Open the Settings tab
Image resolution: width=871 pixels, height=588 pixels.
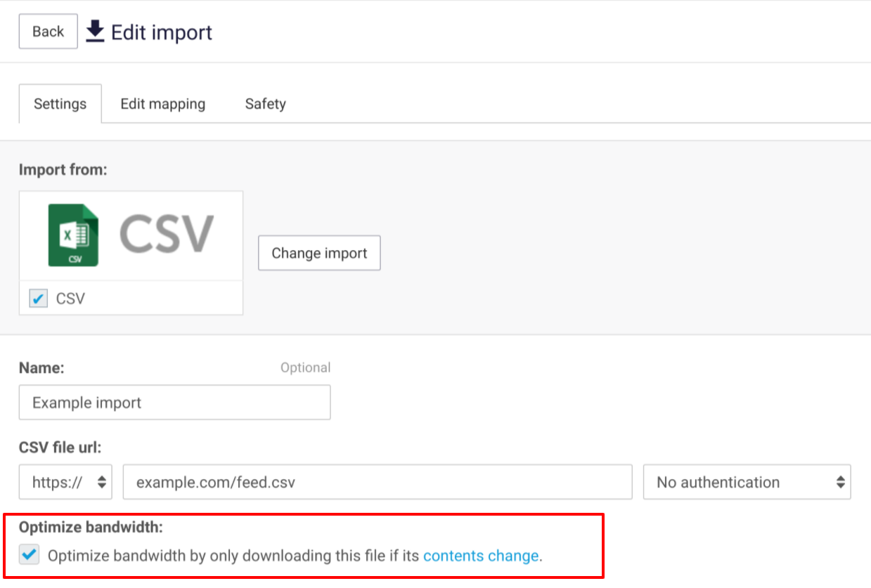[x=60, y=104]
